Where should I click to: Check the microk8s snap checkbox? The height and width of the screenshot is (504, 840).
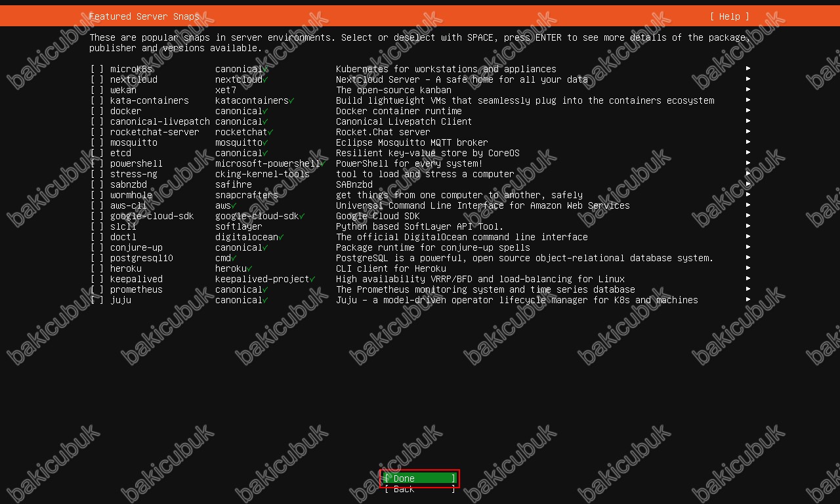(97, 69)
